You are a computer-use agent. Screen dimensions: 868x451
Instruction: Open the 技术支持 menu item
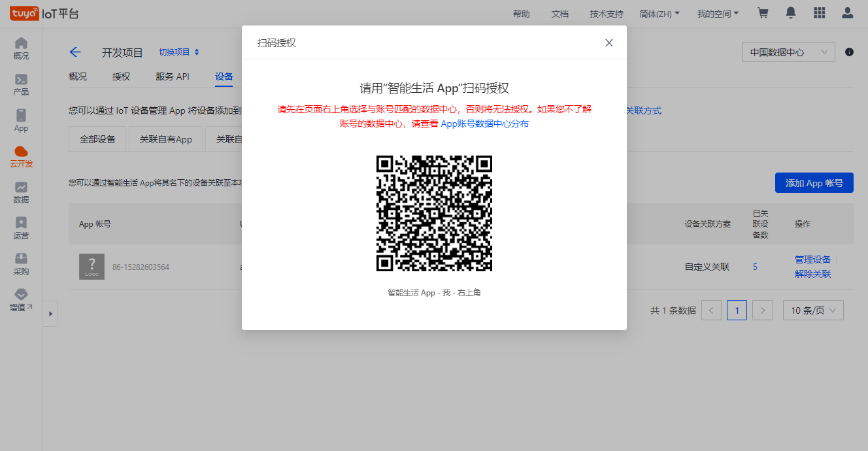point(607,14)
